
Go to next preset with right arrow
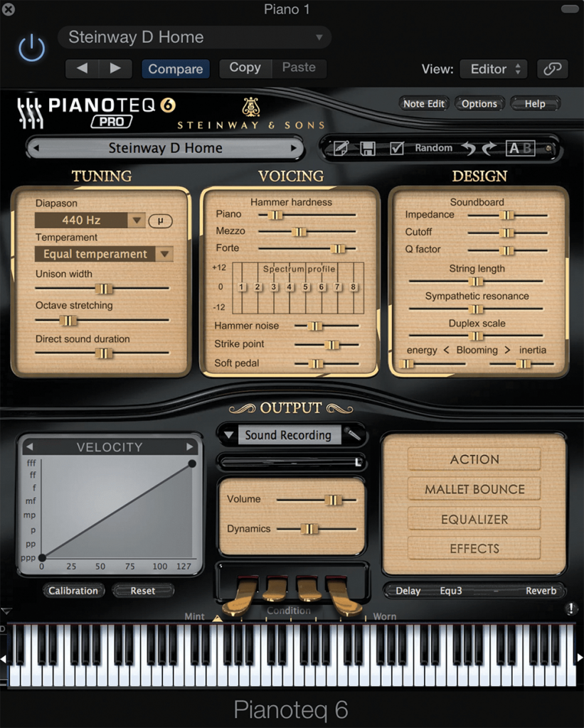coord(115,69)
